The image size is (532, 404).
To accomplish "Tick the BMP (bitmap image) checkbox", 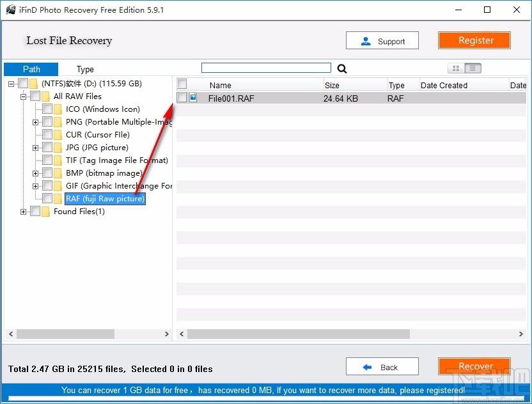I will (47, 173).
